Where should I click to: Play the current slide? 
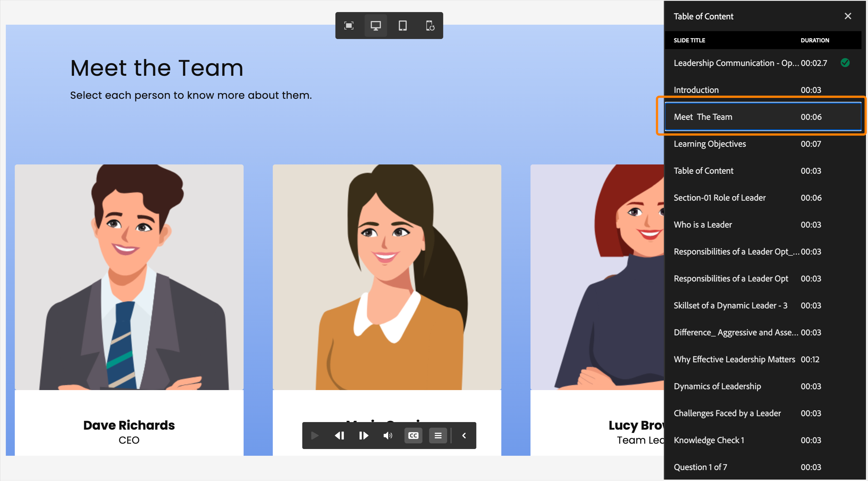pos(314,436)
